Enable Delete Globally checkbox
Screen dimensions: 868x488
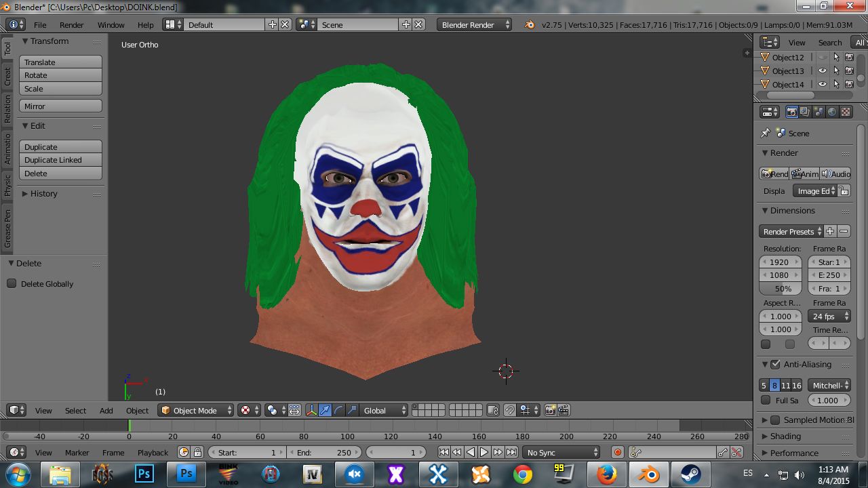pos(12,283)
